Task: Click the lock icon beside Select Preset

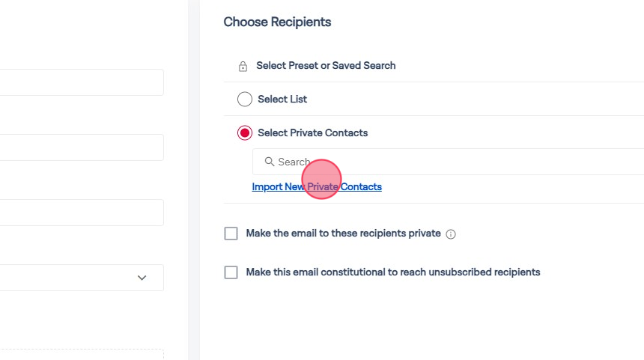Action: point(243,66)
